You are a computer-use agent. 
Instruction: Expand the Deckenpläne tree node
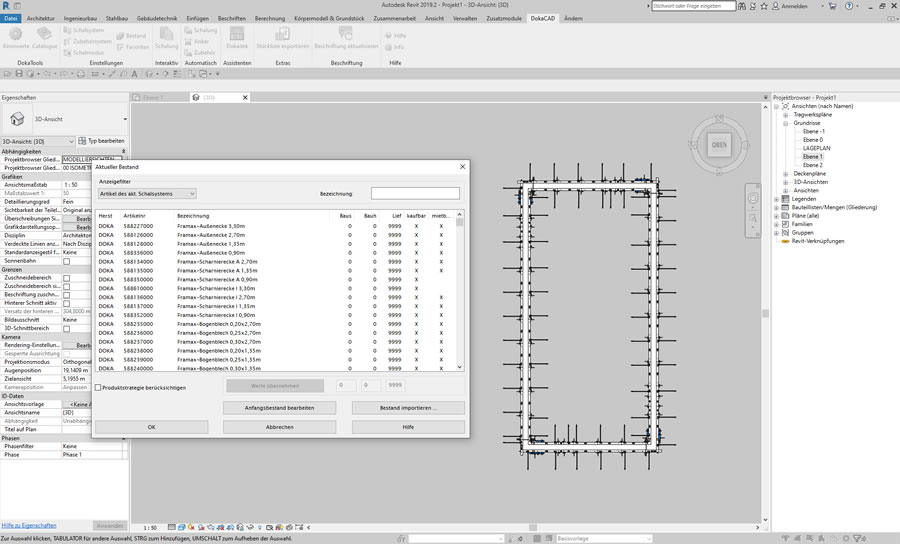coord(785,174)
